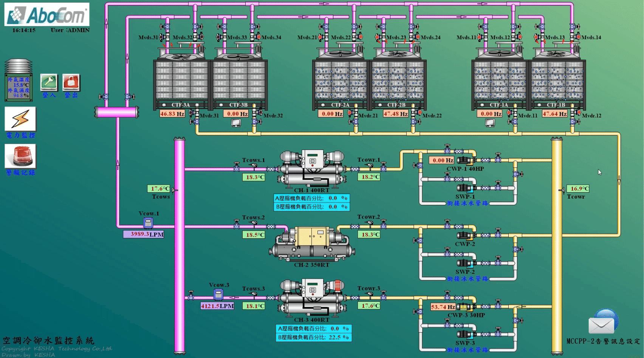Open 銜接冰水管路 link under SWP-1
This screenshot has height=358, width=644.
coord(468,203)
